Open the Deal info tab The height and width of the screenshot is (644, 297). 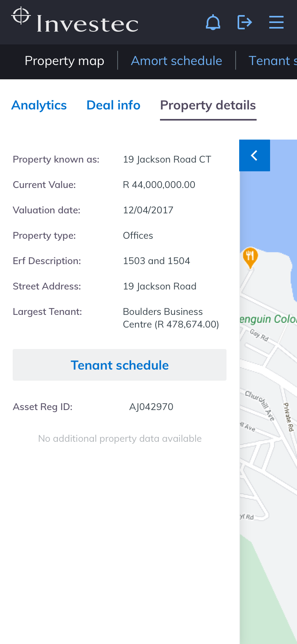coord(113,105)
